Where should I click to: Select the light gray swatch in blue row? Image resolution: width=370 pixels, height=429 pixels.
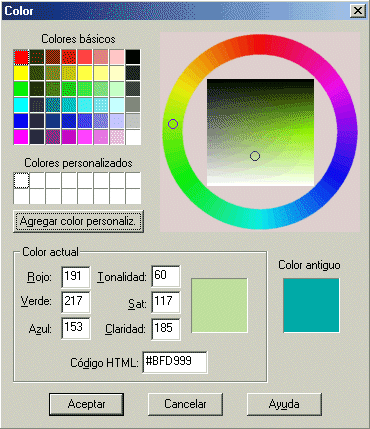pos(133,121)
